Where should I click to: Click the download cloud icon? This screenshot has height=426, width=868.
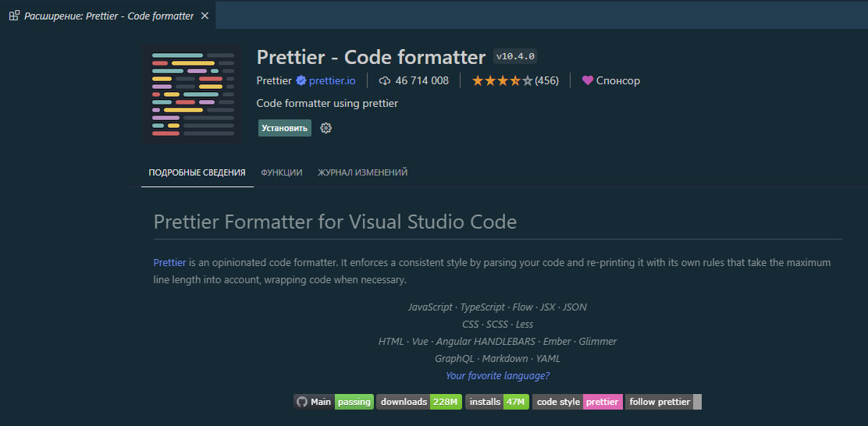(385, 81)
